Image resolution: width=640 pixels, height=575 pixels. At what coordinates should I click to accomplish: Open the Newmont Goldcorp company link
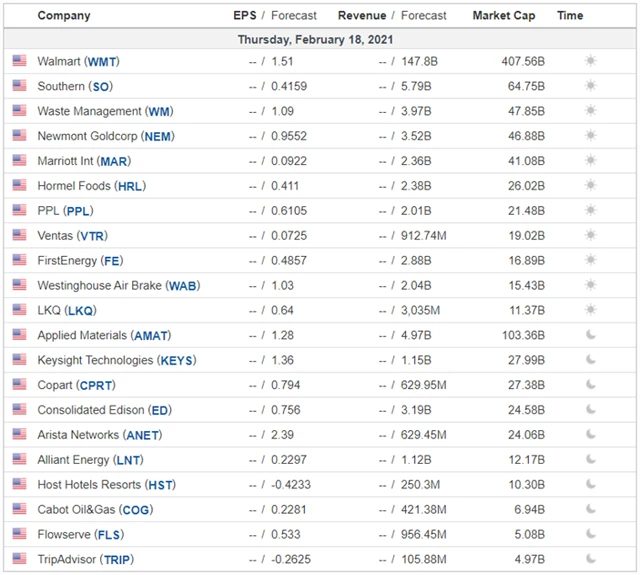point(78,136)
